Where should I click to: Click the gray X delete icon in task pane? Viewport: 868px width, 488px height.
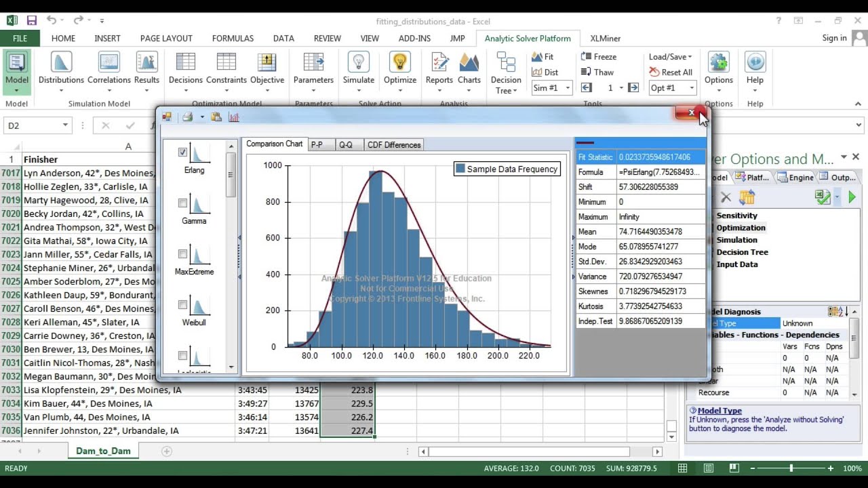tap(726, 197)
